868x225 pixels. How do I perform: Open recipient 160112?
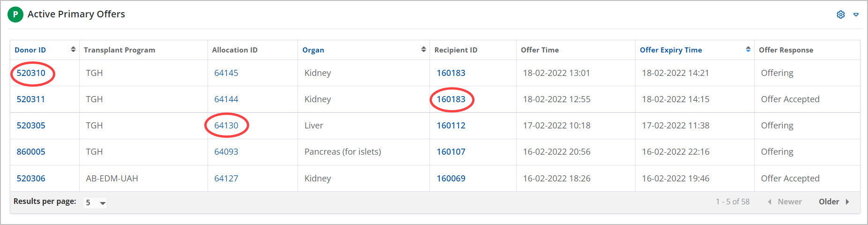(x=451, y=126)
